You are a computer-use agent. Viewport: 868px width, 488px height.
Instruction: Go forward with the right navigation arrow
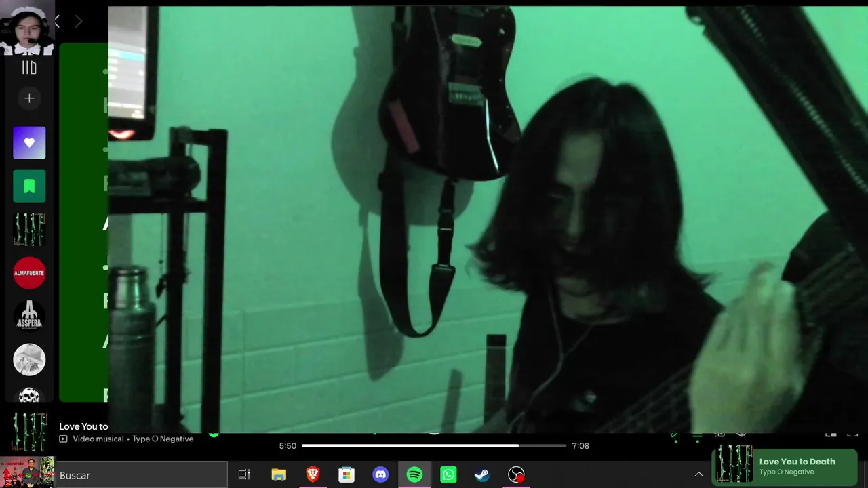click(x=79, y=22)
